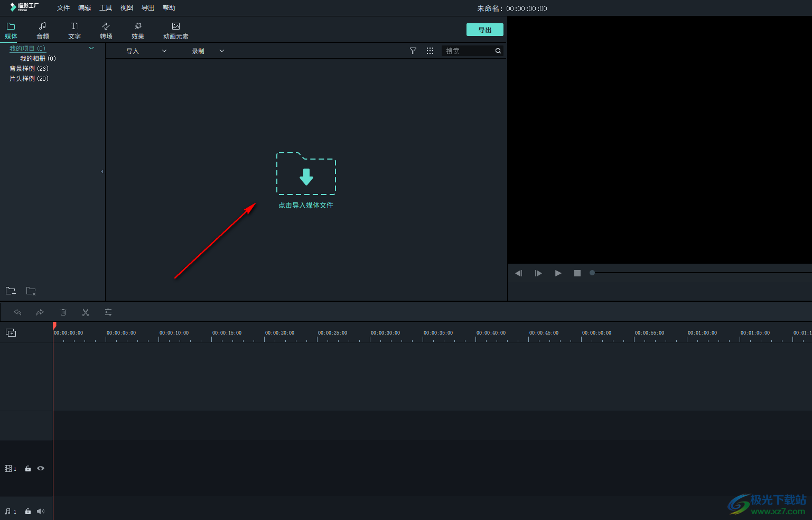Screen dimensions: 812x520
Task: Open the filter funnel icon
Action: [413, 51]
